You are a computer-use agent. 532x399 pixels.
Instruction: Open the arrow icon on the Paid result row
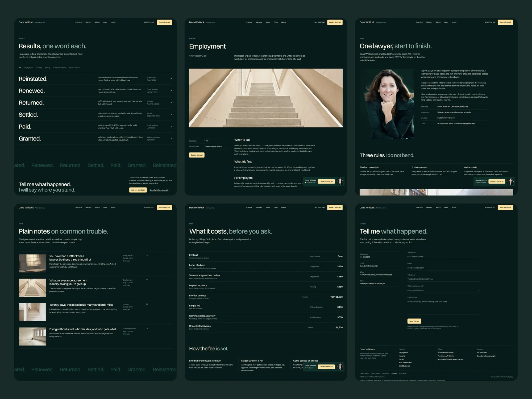171,127
